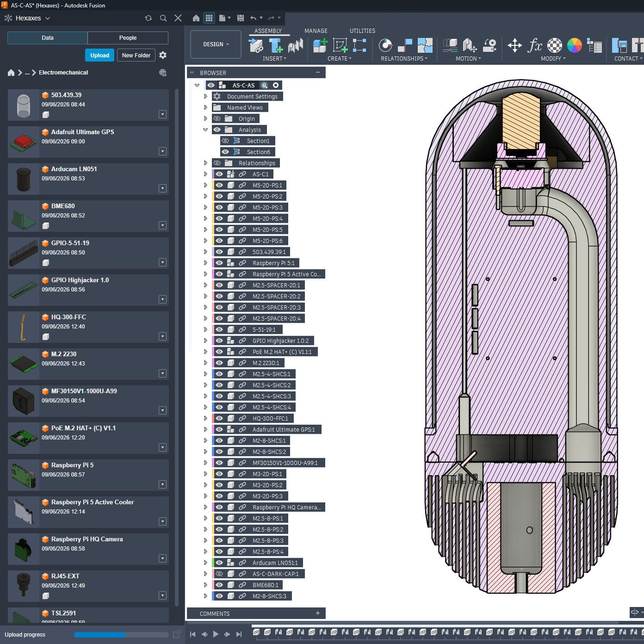Click the orbit icon at the viewport bottom right
This screenshot has height=644, width=644.
[x=635, y=612]
